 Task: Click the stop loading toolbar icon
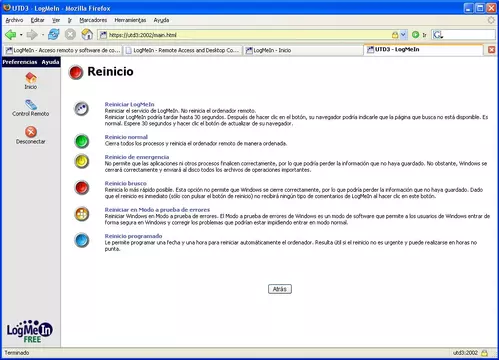pyautogui.click(x=70, y=34)
